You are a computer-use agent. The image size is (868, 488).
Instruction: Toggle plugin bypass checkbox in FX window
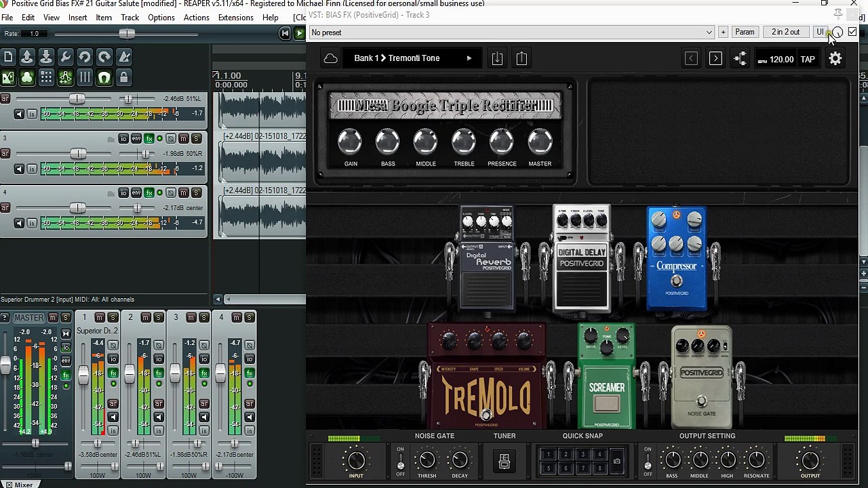click(852, 32)
